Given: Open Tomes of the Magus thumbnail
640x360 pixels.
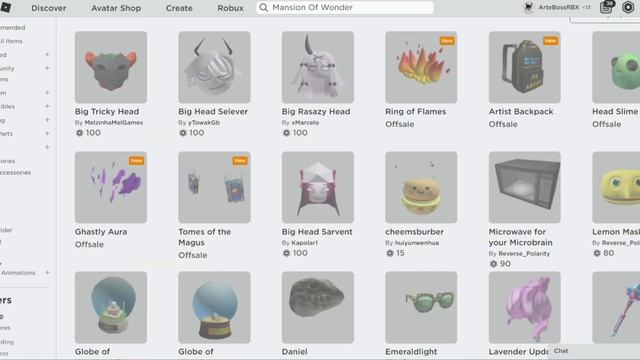Looking at the screenshot, I should click(214, 187).
